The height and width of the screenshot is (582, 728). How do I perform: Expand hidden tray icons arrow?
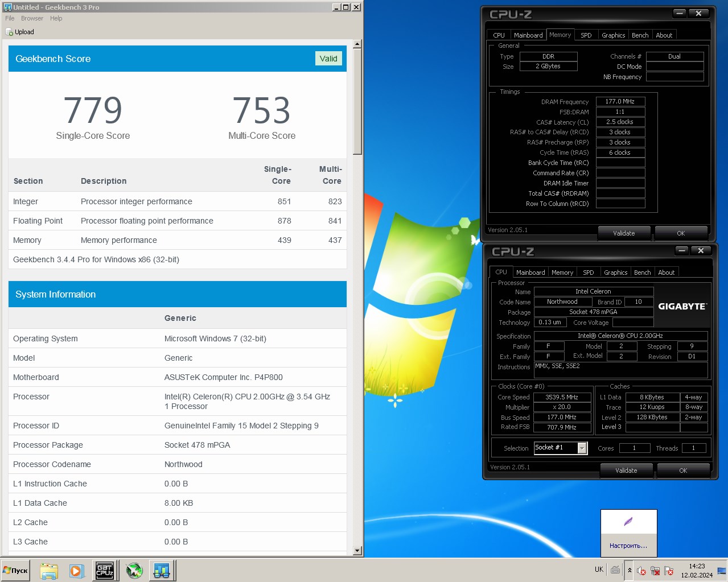click(630, 570)
